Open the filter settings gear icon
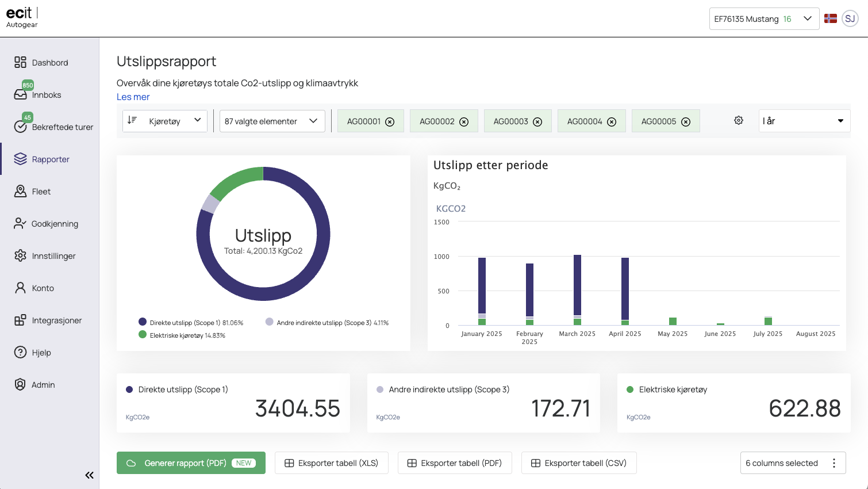Image resolution: width=868 pixels, height=489 pixels. [x=739, y=120]
